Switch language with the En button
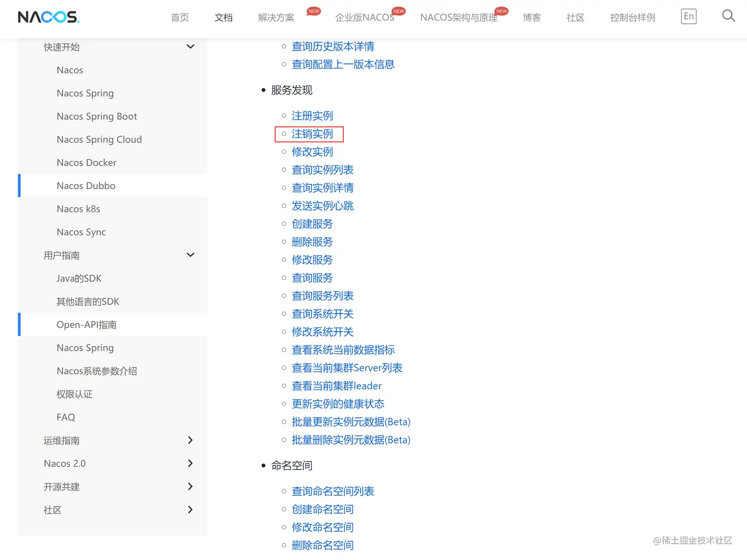Image resolution: width=747 pixels, height=560 pixels. click(689, 16)
